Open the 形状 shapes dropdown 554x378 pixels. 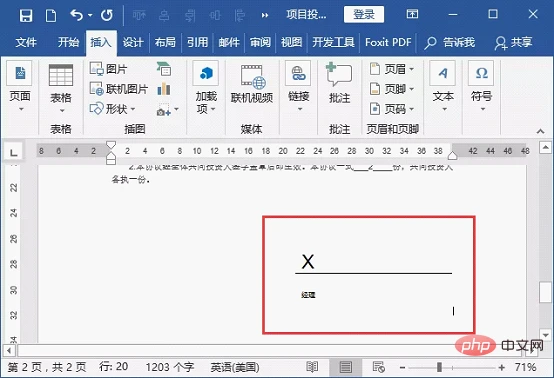[x=113, y=109]
